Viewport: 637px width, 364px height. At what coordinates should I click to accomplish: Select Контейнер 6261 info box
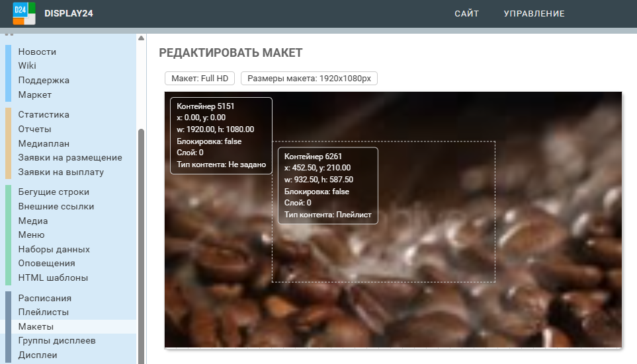click(327, 186)
